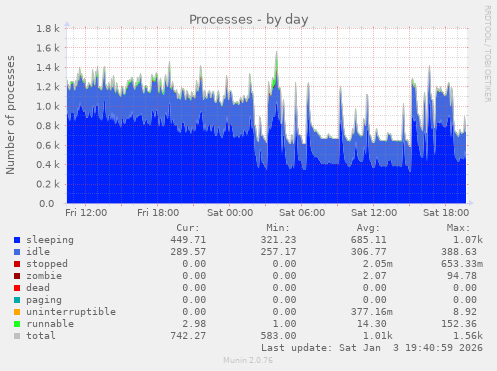
Task: Click stopped maximum value 653.33m
Action: [462, 264]
